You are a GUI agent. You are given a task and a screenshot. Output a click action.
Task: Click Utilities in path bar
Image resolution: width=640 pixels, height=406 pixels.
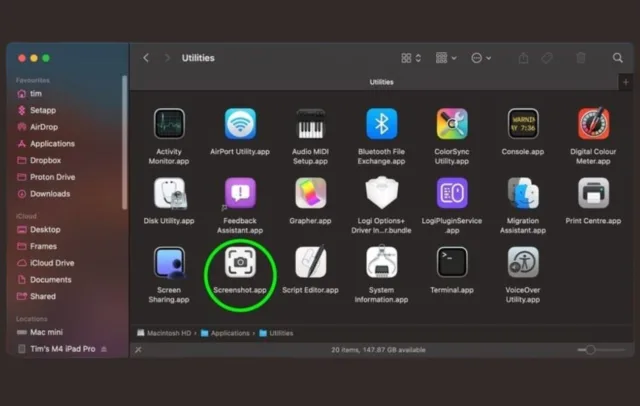pyautogui.click(x=276, y=333)
